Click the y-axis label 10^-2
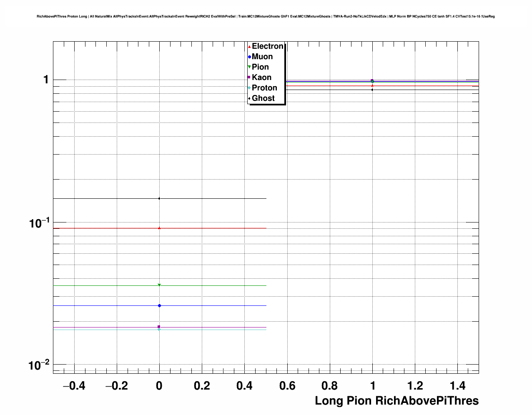Image resolution: width=532 pixels, height=415 pixels. point(39,365)
